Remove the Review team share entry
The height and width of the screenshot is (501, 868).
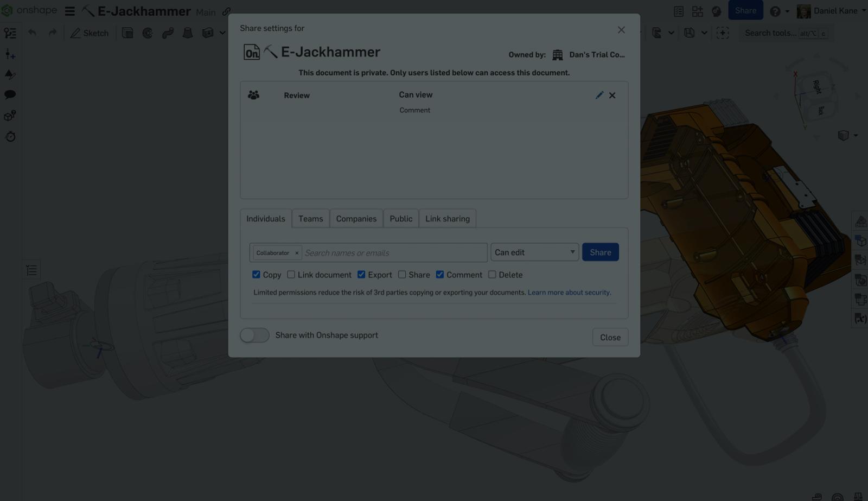tap(612, 96)
